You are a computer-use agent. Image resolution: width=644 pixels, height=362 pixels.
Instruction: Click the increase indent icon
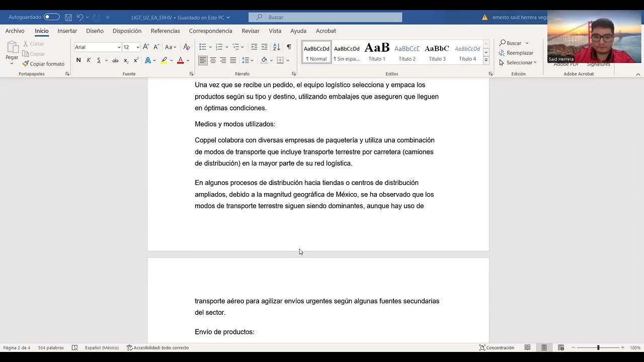coord(264,47)
